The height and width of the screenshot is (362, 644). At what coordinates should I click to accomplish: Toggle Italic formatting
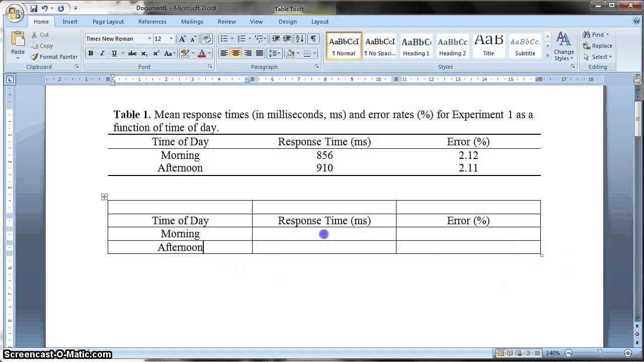[x=103, y=53]
